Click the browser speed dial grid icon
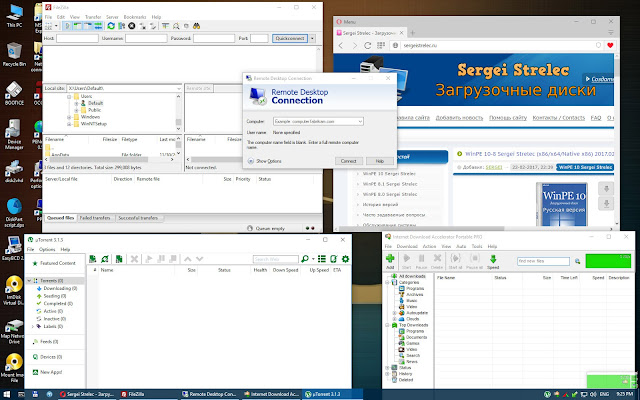640x400 pixels. click(x=381, y=45)
